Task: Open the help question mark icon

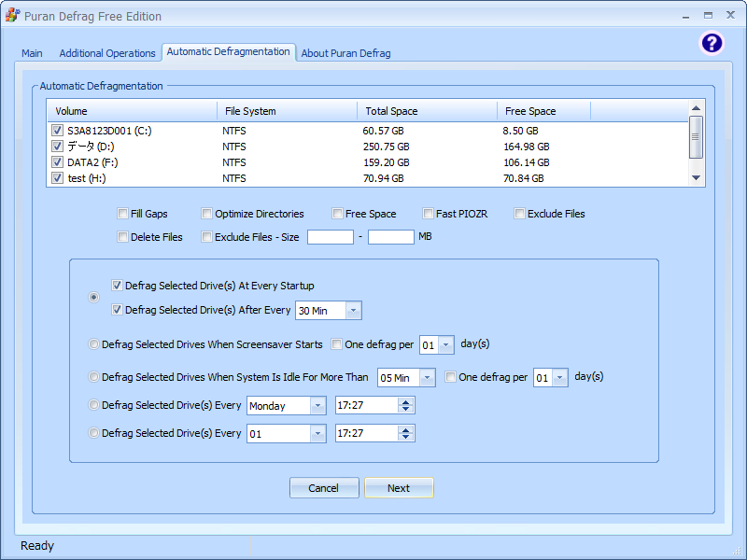Action: (712, 43)
